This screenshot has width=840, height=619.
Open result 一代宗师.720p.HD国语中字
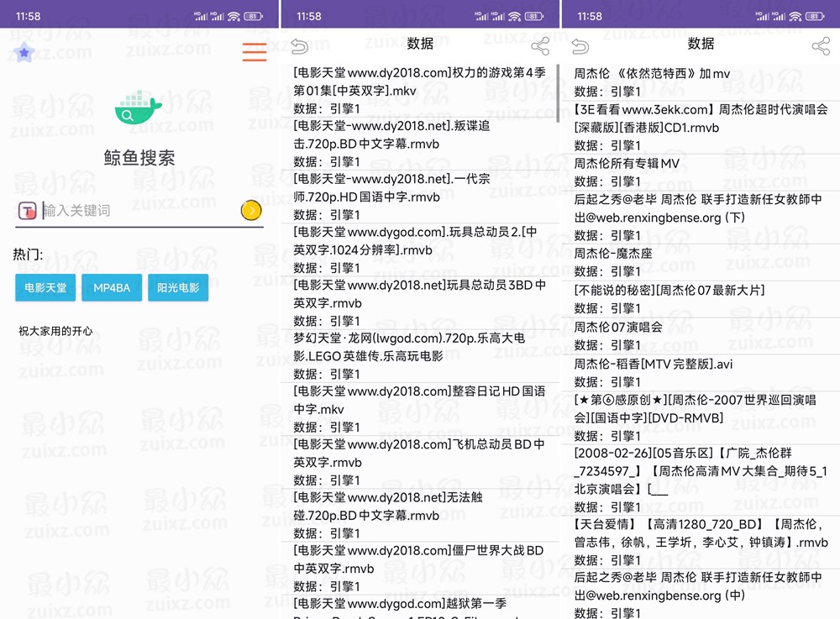pos(419,197)
